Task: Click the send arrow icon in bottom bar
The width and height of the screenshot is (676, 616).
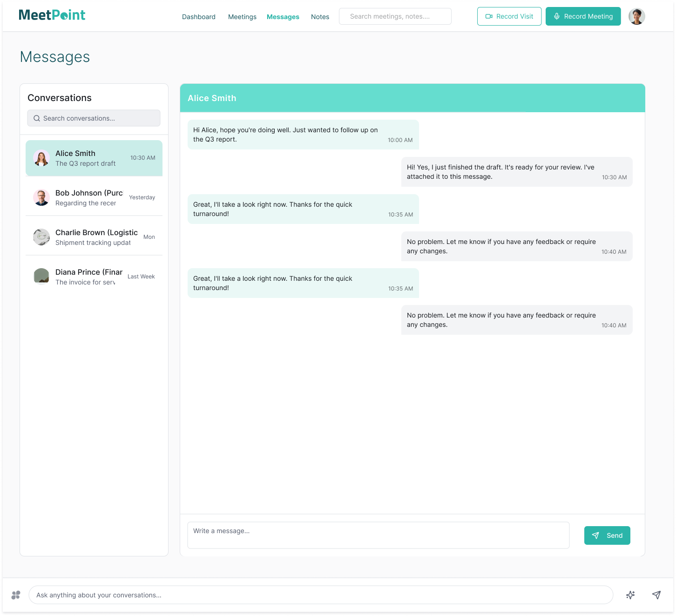Action: (x=656, y=595)
